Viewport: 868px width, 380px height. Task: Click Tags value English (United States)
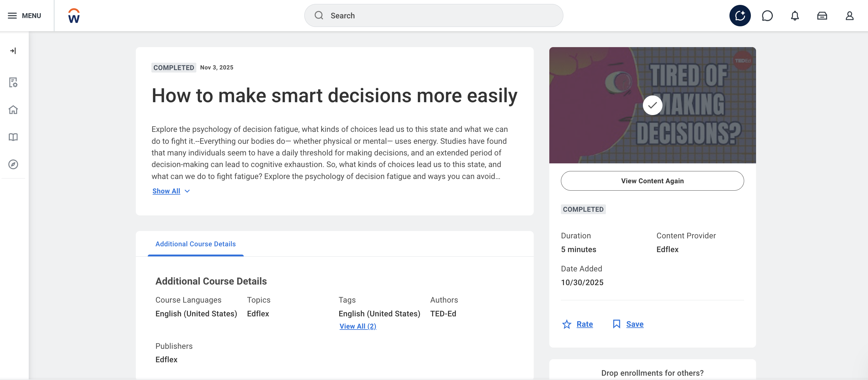[379, 314]
